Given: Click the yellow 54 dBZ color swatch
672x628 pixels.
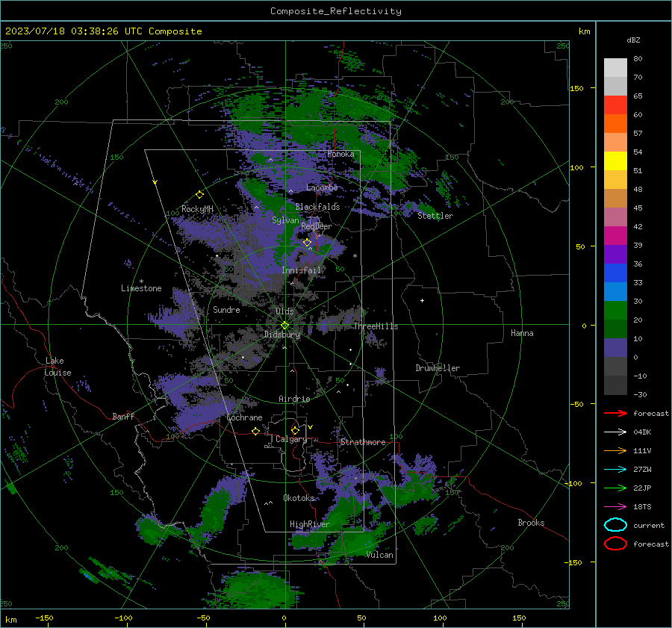Looking at the screenshot, I should [615, 161].
